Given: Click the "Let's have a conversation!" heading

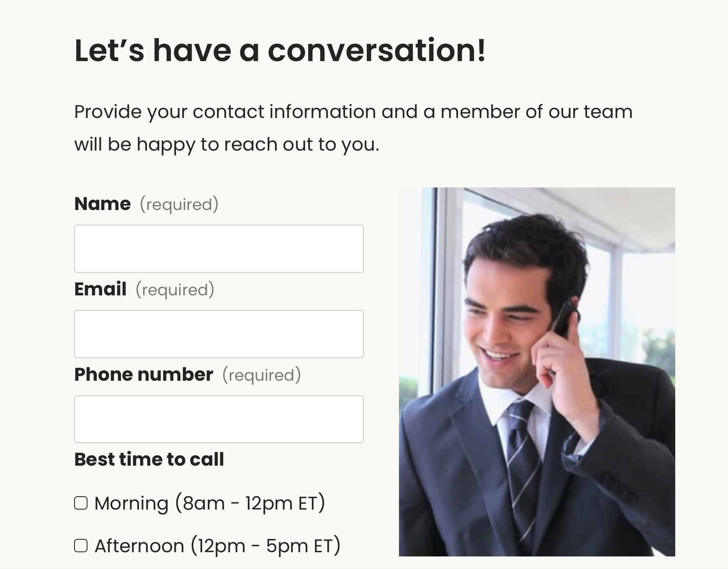Looking at the screenshot, I should [280, 51].
